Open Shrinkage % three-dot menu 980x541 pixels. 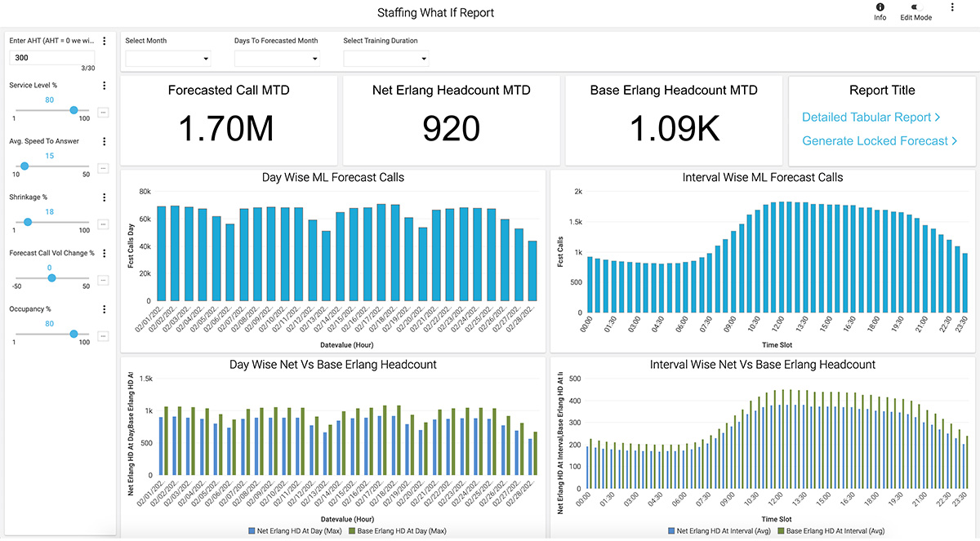pos(104,197)
